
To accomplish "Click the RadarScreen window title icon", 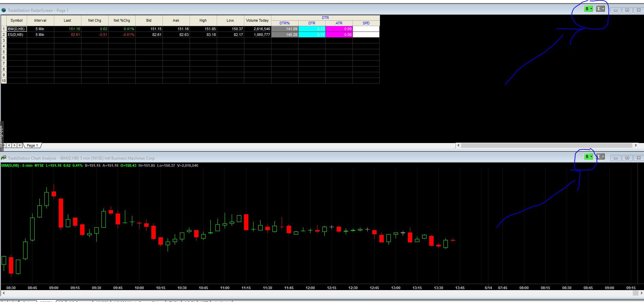I will [4, 10].
